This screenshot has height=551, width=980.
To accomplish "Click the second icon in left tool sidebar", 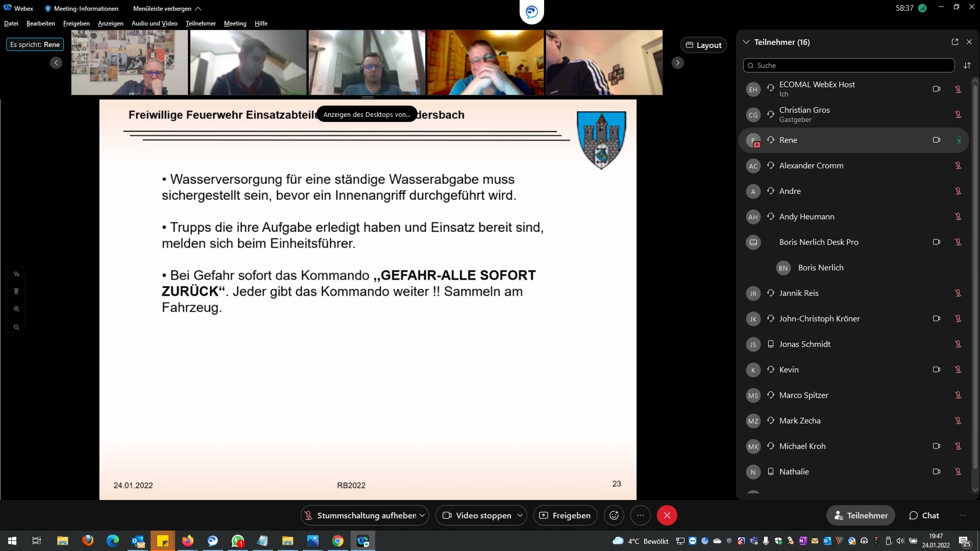I will click(16, 291).
